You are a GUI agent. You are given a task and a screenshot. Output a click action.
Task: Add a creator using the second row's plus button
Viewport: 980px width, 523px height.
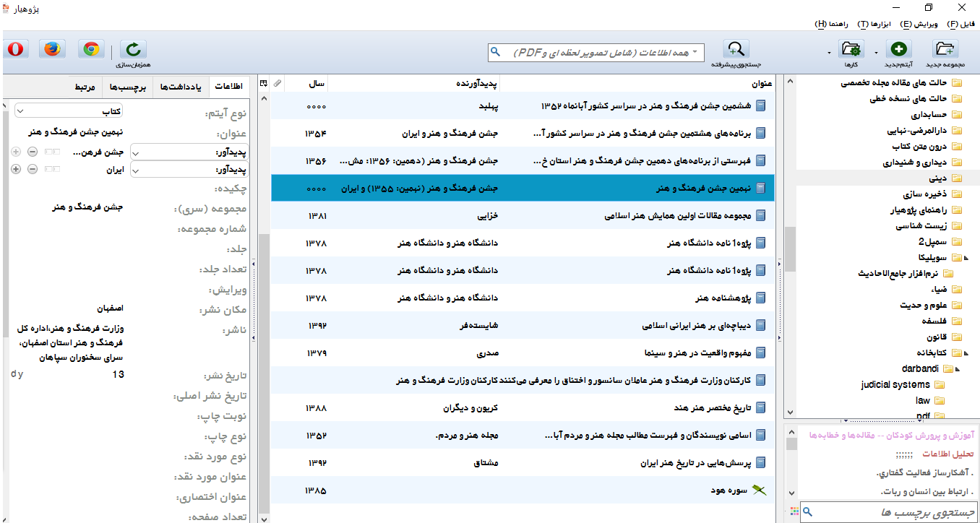(16, 169)
